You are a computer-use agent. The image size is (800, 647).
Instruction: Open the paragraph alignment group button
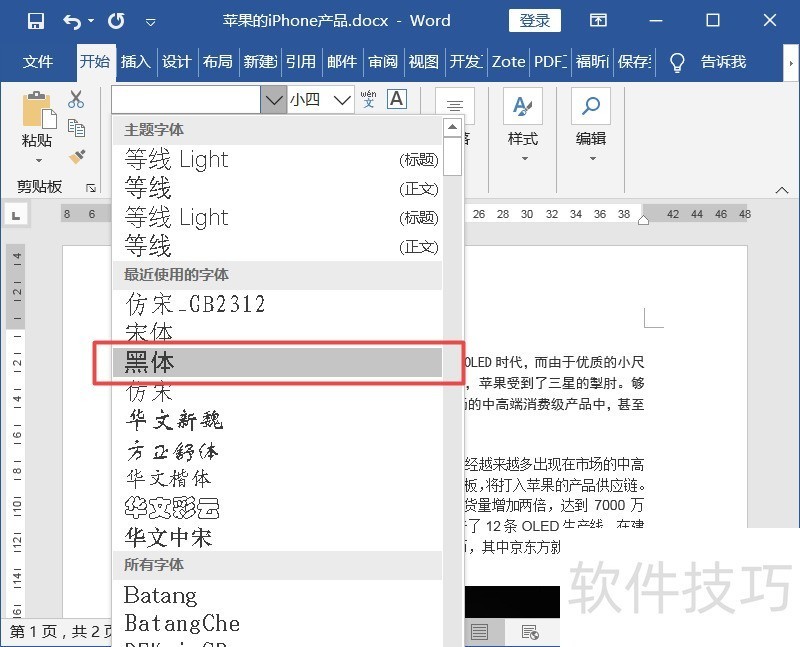point(455,106)
